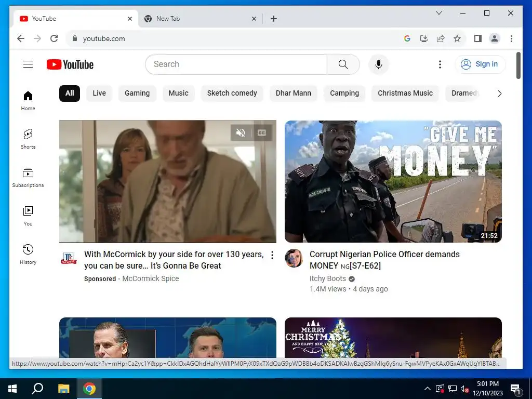Click the page vertical scrollbar thumb

click(x=518, y=65)
